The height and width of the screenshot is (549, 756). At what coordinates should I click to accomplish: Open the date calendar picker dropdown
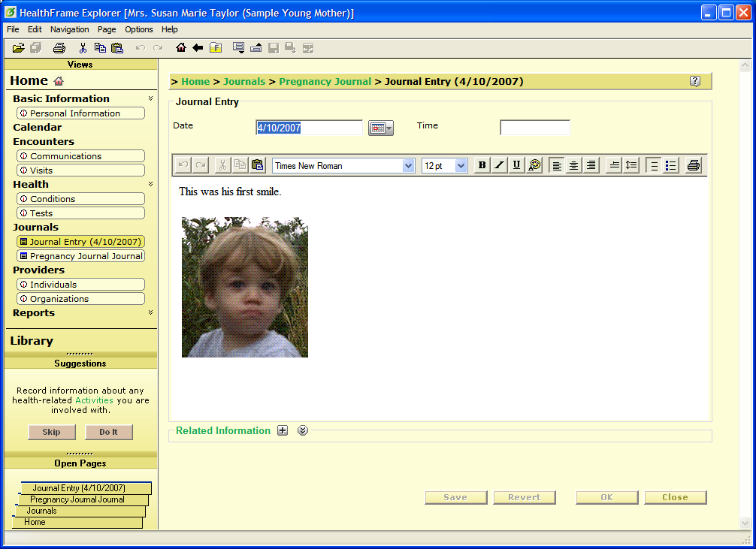[381, 128]
